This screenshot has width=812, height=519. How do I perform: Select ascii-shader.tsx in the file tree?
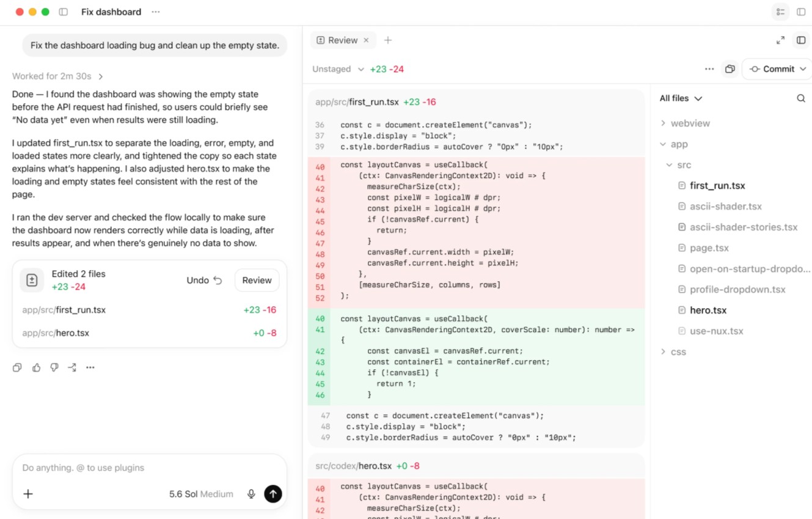pyautogui.click(x=725, y=207)
